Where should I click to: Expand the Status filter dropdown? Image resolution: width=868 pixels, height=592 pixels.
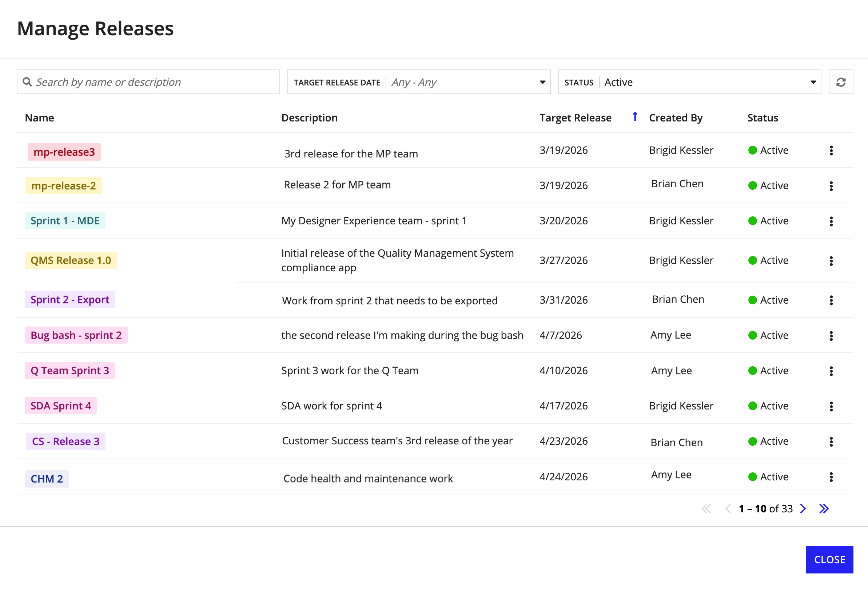(x=813, y=82)
